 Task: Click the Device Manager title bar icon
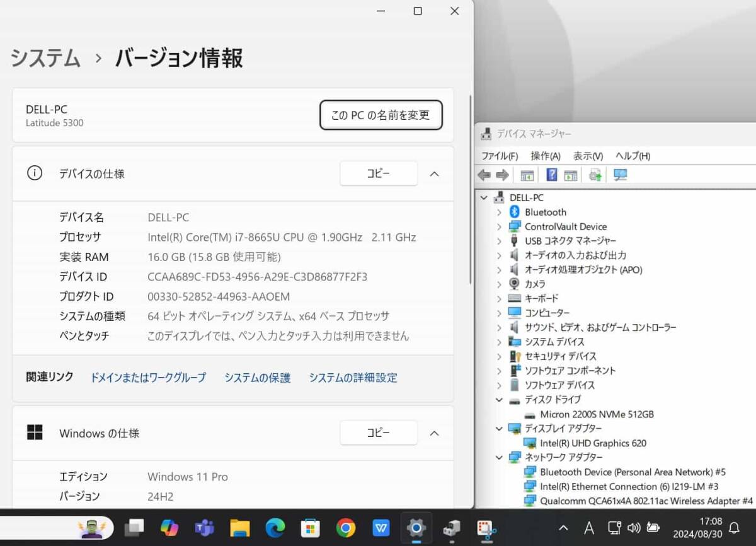tap(486, 134)
